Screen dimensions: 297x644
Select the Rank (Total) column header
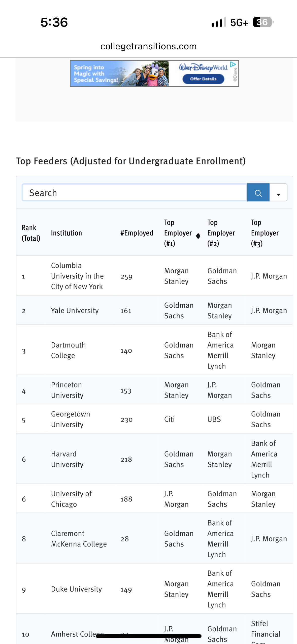pyautogui.click(x=31, y=233)
